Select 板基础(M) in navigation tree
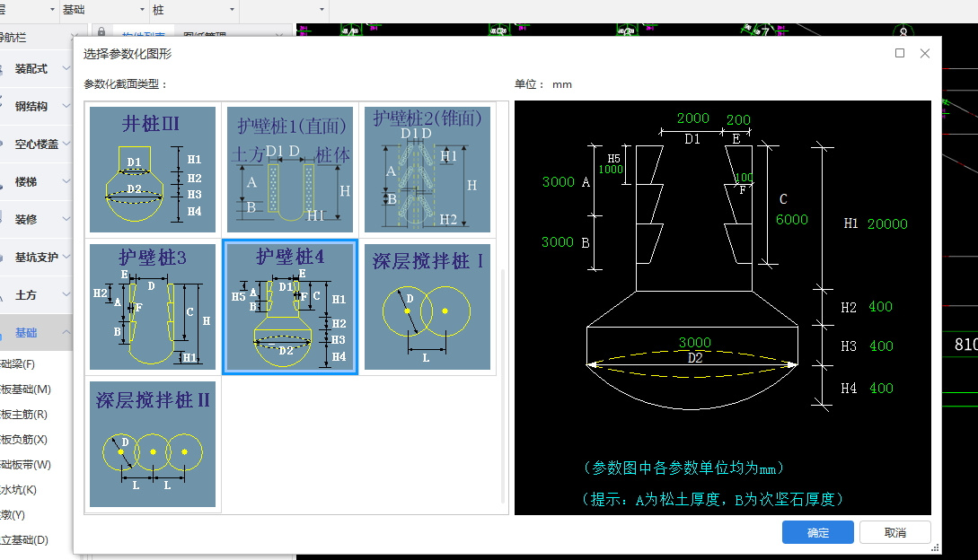This screenshot has height=560, width=978. point(26,389)
